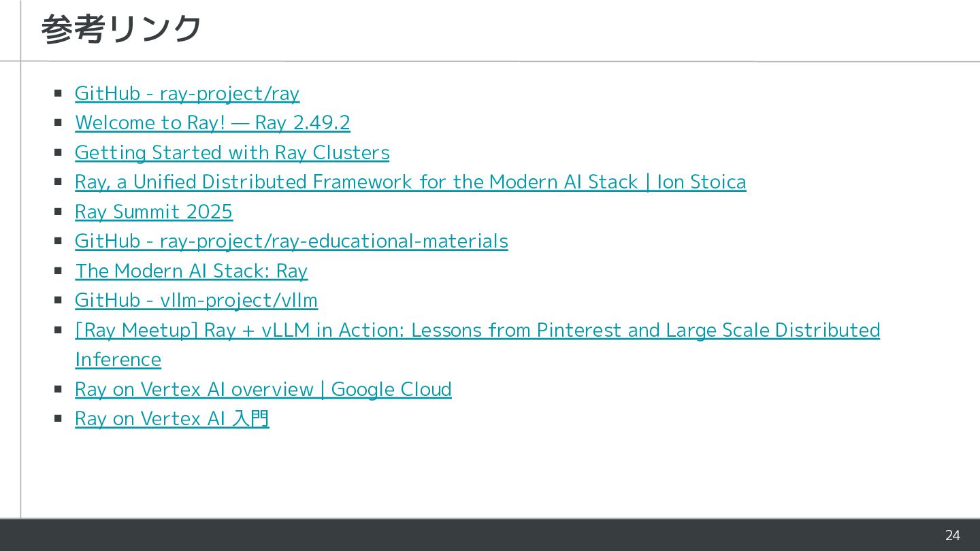Screen dimensions: 980x551
Task: Click the bullet beside GitHub ray-project/ray
Action: 59,93
